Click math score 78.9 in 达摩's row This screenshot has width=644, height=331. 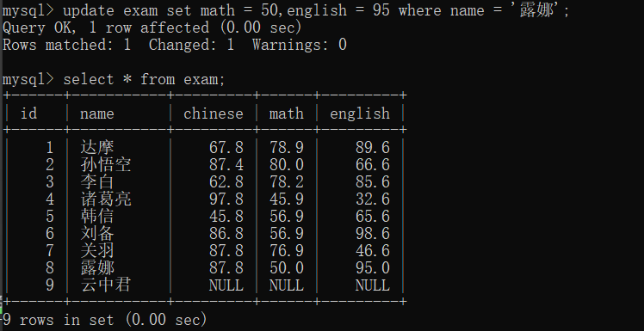287,148
